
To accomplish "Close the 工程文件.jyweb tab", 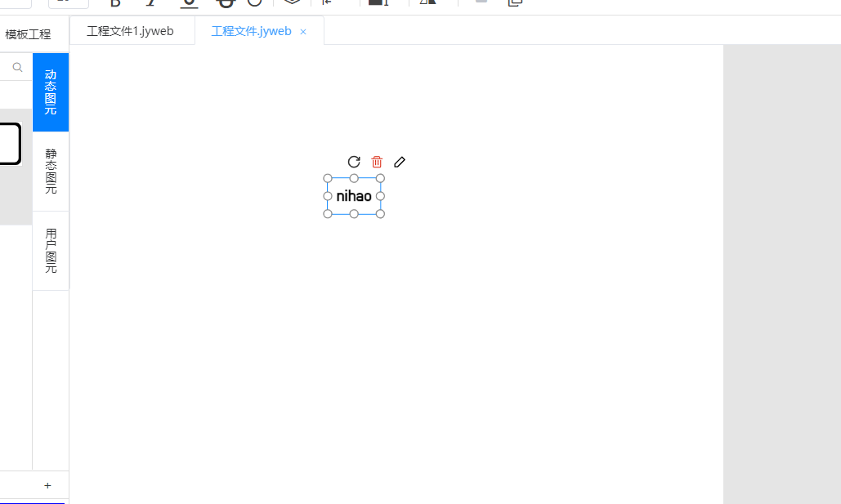I will pos(302,31).
